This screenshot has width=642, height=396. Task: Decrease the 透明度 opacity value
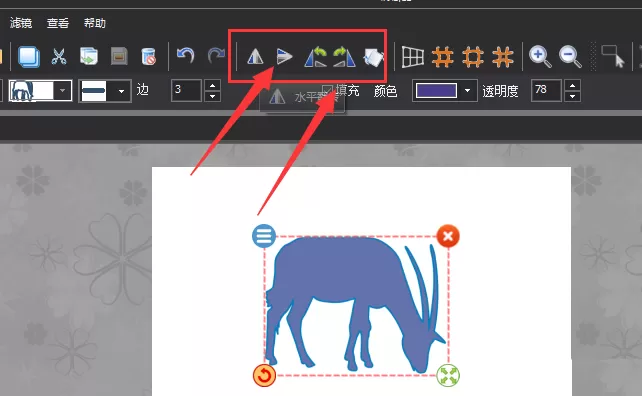point(572,96)
